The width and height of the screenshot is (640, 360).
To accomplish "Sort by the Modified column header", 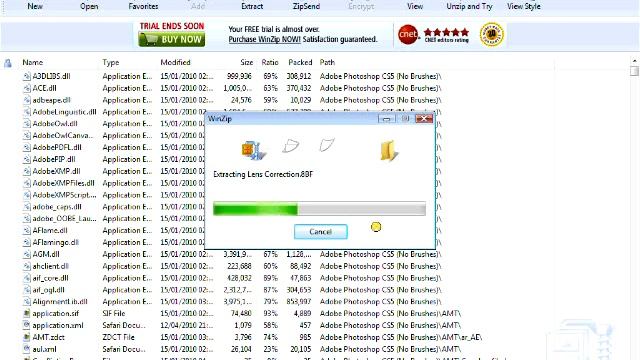I will pyautogui.click(x=175, y=62).
